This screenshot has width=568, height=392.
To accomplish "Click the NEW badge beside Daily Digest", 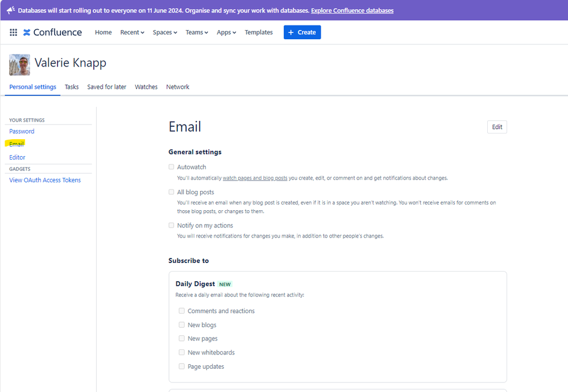I will pos(225,284).
